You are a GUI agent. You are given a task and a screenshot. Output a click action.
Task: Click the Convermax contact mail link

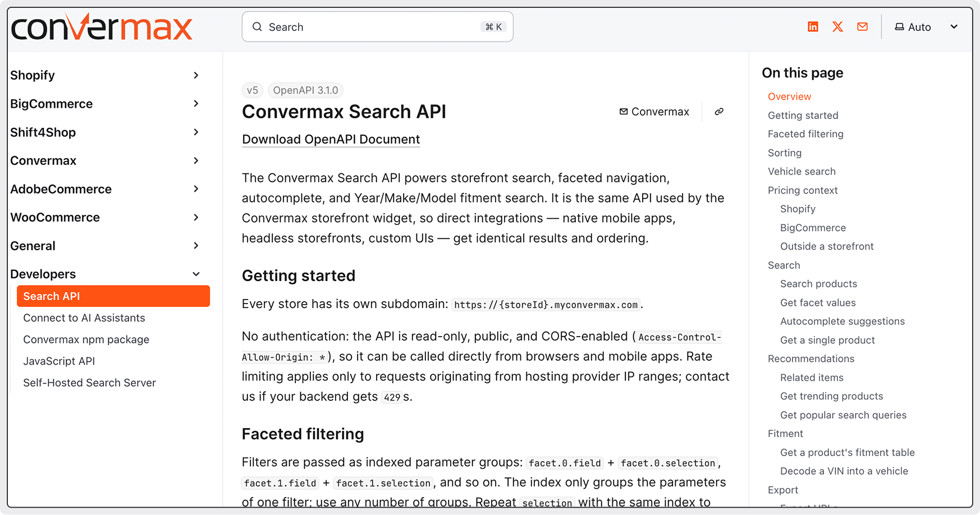654,112
